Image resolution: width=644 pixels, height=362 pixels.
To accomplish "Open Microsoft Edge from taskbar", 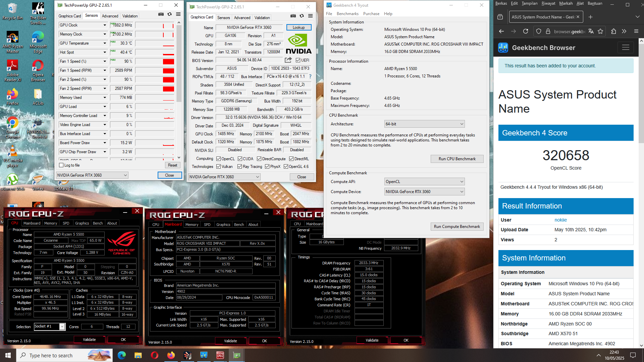I will pos(122,355).
